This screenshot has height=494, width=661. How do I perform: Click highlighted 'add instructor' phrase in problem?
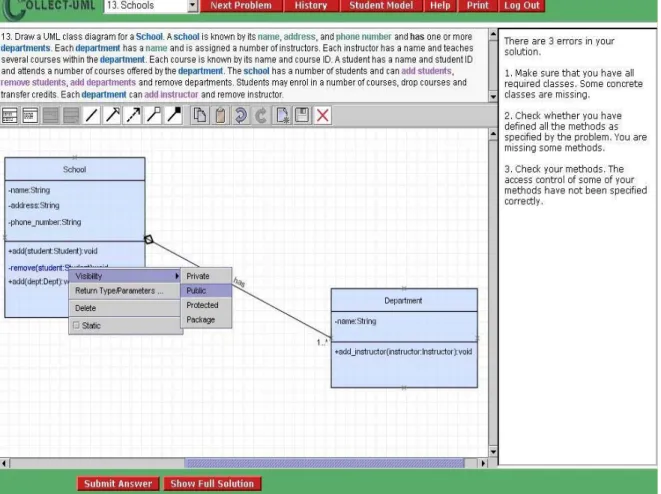171,94
